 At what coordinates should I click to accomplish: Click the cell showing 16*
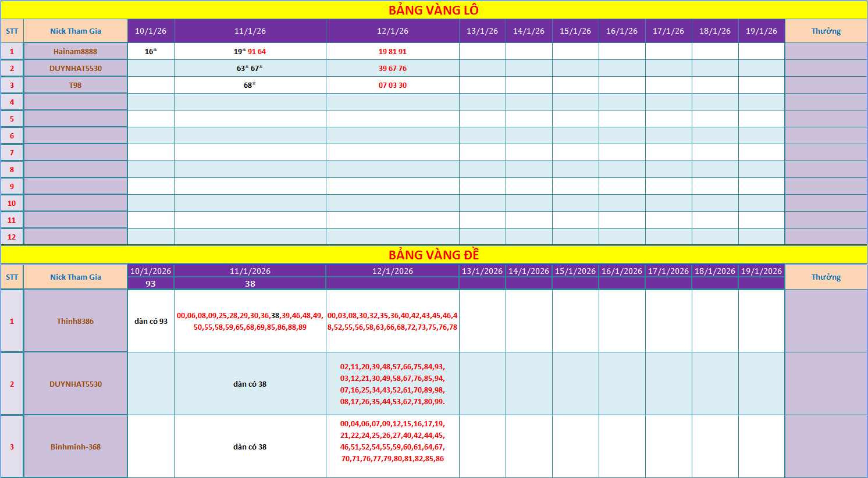[151, 51]
